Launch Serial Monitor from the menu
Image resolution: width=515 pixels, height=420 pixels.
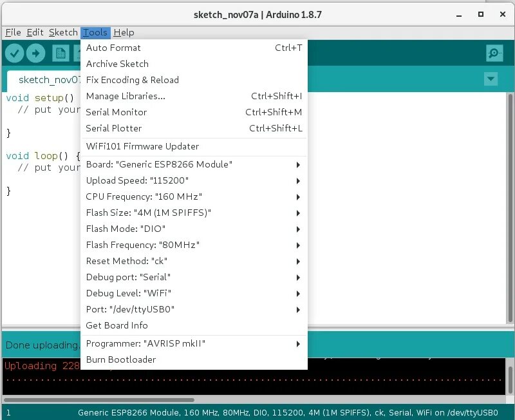194,112
